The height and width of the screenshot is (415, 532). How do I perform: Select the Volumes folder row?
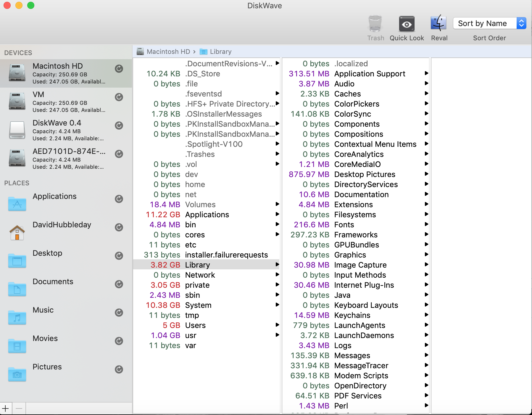tap(207, 204)
